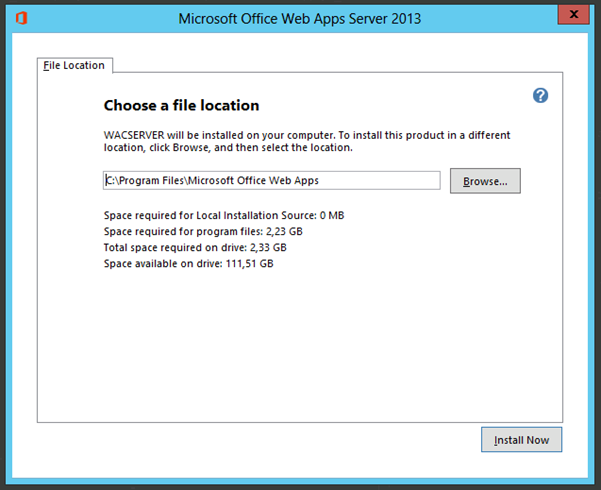Viewport: 601px width, 490px height.
Task: Click the Office logo in title bar
Action: tap(18, 17)
